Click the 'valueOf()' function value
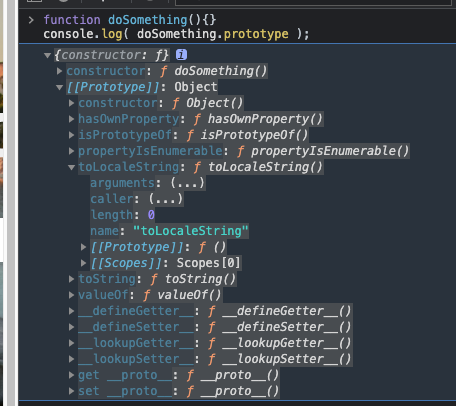The width and height of the screenshot is (456, 406). [189, 295]
